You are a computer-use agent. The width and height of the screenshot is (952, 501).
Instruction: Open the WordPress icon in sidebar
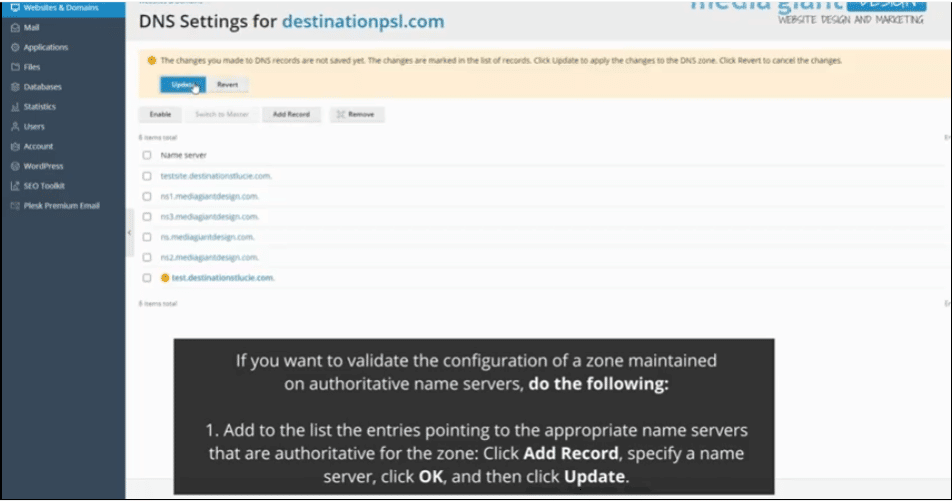tap(15, 166)
